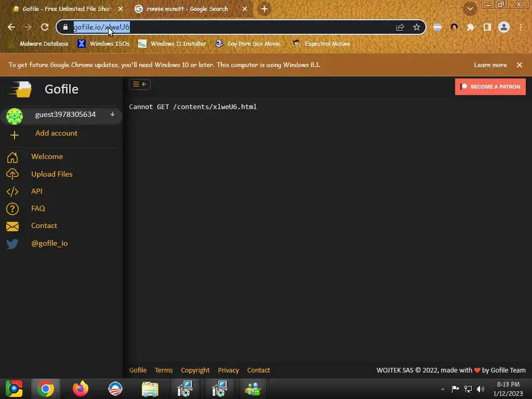Click the browser forward arrow
Image resolution: width=532 pixels, height=399 pixels.
tap(28, 27)
